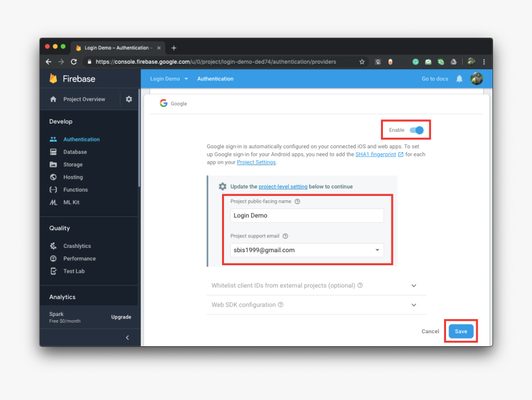Viewport: 532px width, 400px height.
Task: Click the Authentication people icon
Action: pos(53,139)
